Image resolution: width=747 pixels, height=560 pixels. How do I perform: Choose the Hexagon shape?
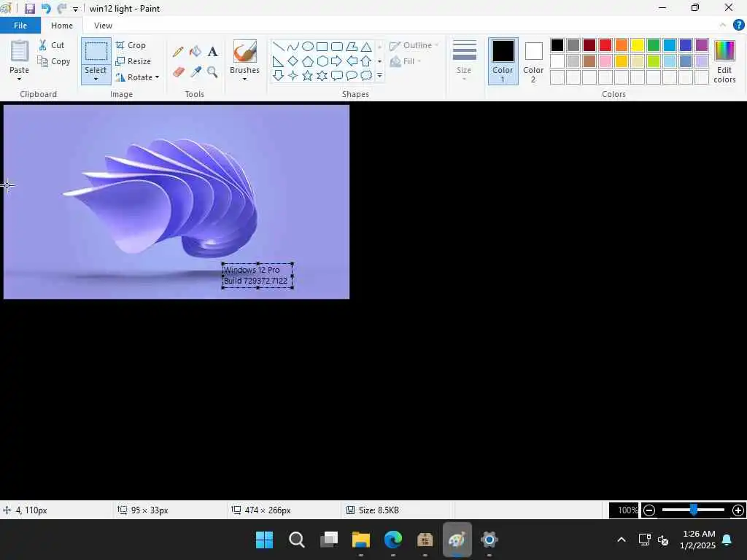coord(322,61)
